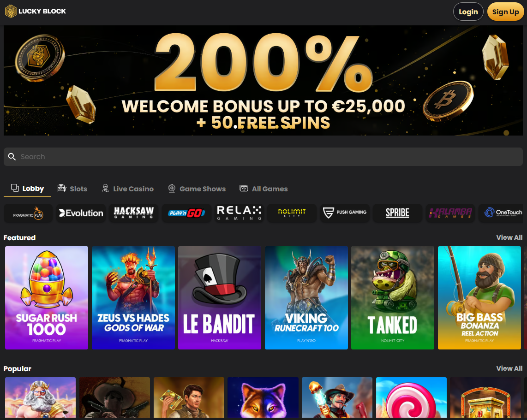Click the Lucky Block logo icon
This screenshot has height=420, width=527.
click(x=11, y=12)
